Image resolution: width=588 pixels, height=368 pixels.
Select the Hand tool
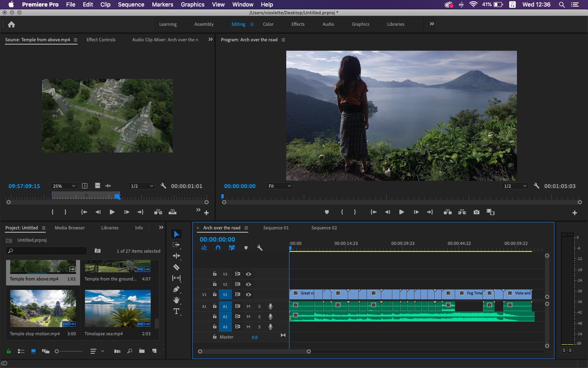176,300
